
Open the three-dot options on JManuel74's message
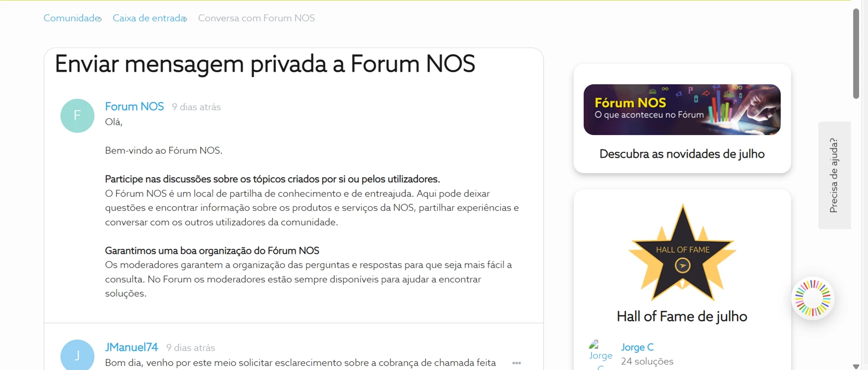point(517,363)
